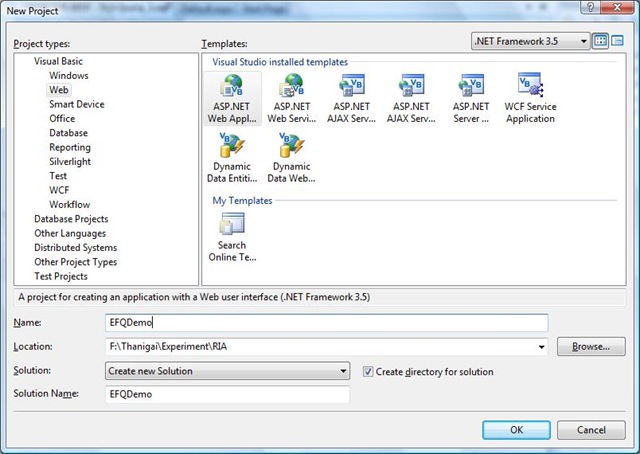Toggle Create directory for solution checkbox
The image size is (640, 454).
pos(368,372)
